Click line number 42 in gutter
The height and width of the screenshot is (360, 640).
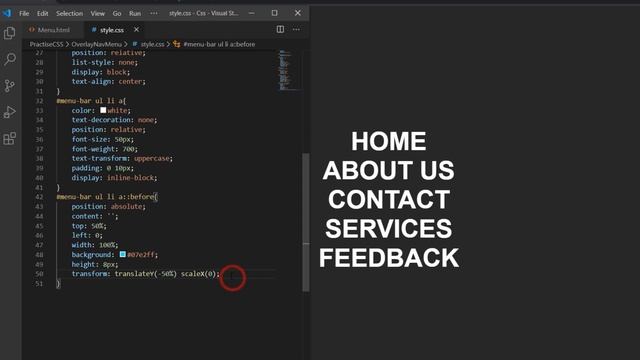39,197
